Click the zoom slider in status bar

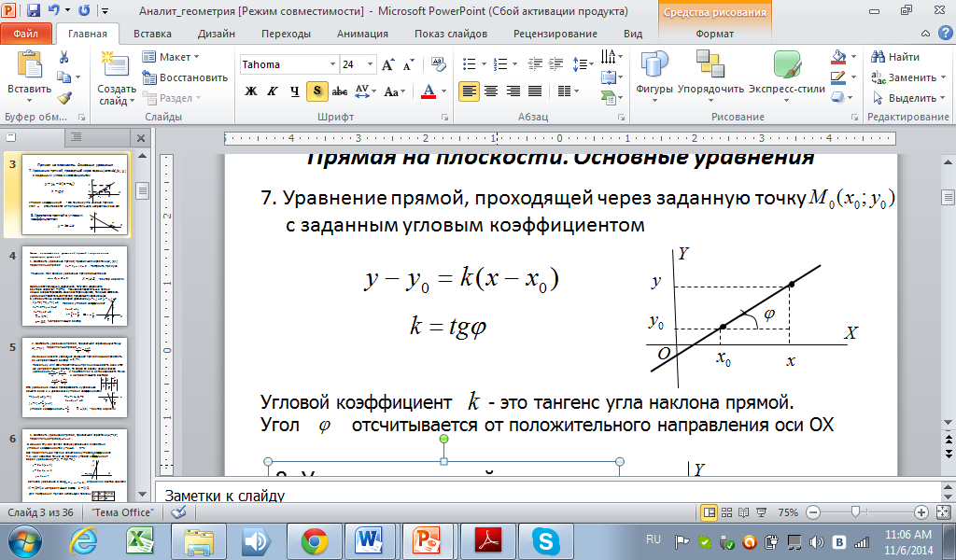(856, 512)
